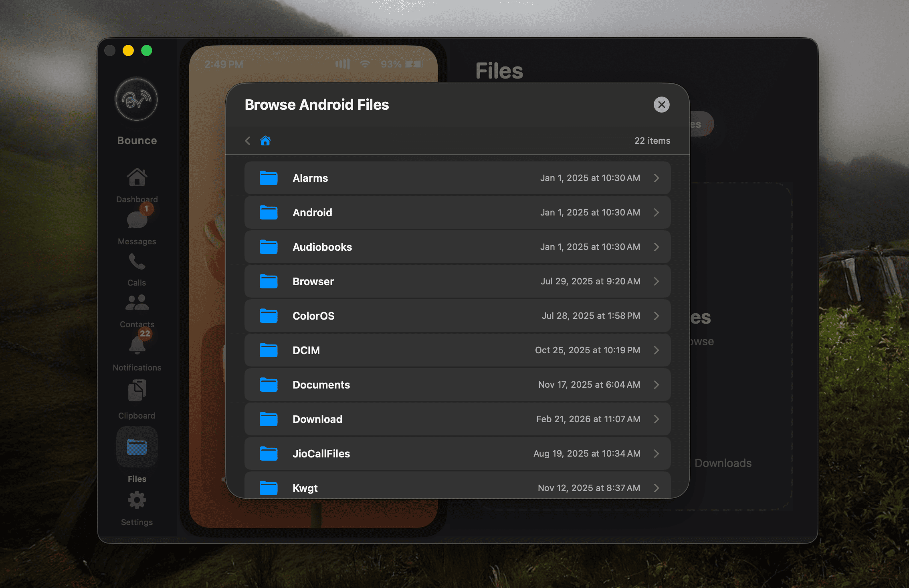Open the Documents folder

click(x=457, y=385)
